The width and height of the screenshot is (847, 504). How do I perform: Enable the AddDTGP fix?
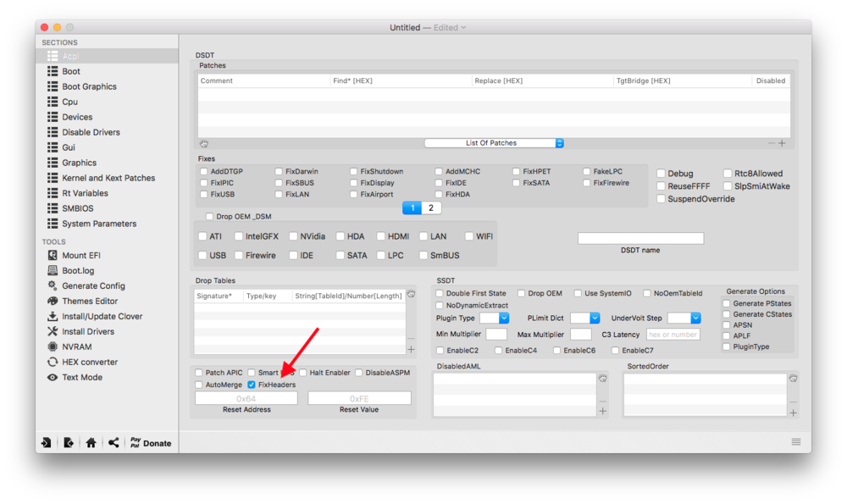(x=204, y=172)
